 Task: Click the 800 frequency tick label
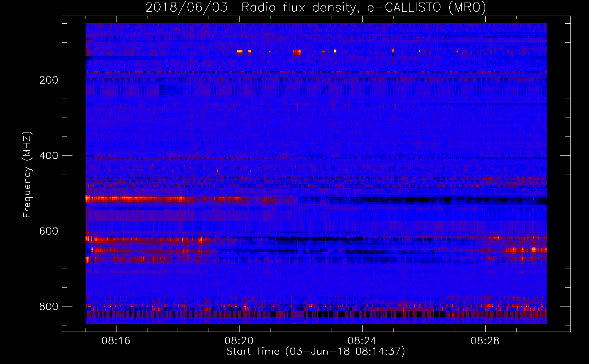click(49, 306)
